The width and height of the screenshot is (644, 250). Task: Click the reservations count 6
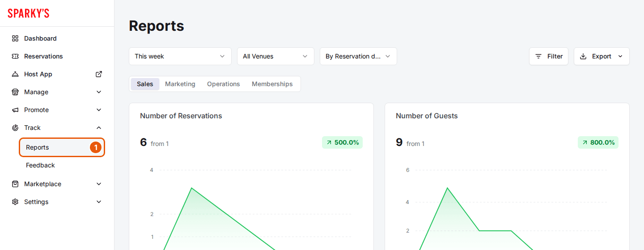click(x=144, y=142)
